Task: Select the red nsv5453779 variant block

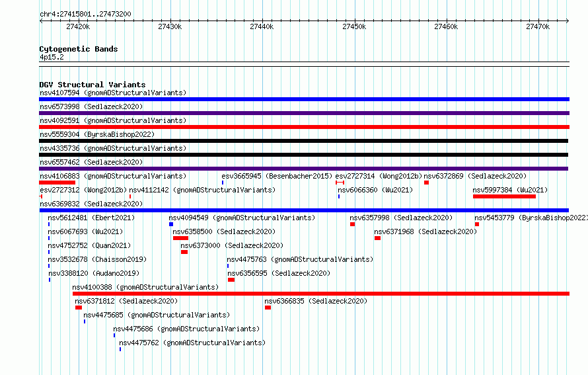Action: (x=477, y=224)
